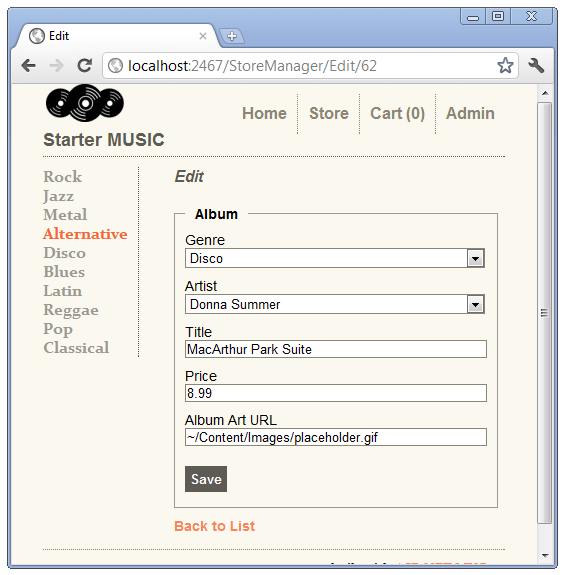
Task: Browse the Latin genre
Action: 62,291
